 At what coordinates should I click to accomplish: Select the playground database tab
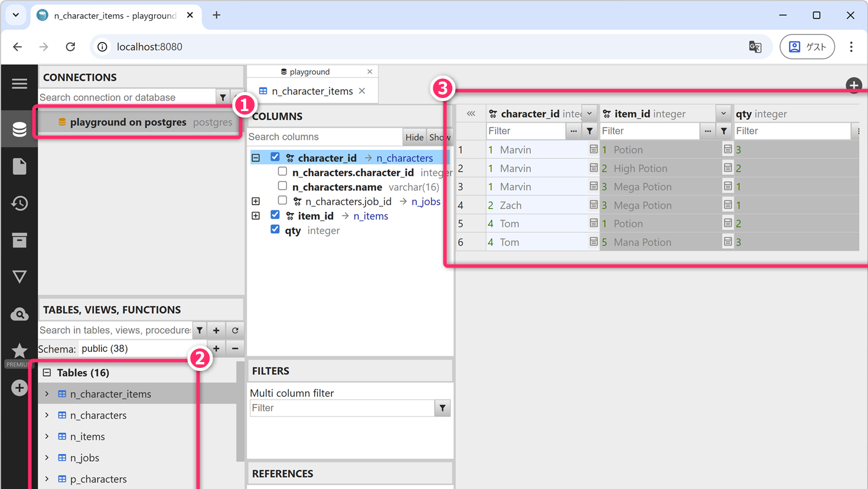click(309, 71)
